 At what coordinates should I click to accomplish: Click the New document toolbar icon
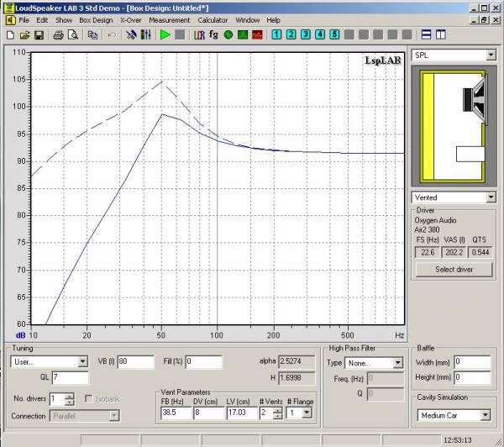click(10, 35)
